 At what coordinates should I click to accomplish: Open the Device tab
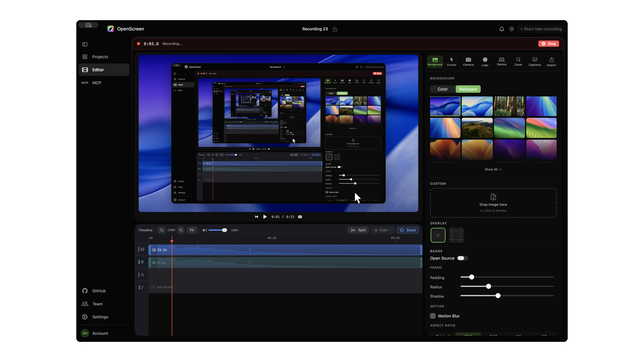pos(501,62)
